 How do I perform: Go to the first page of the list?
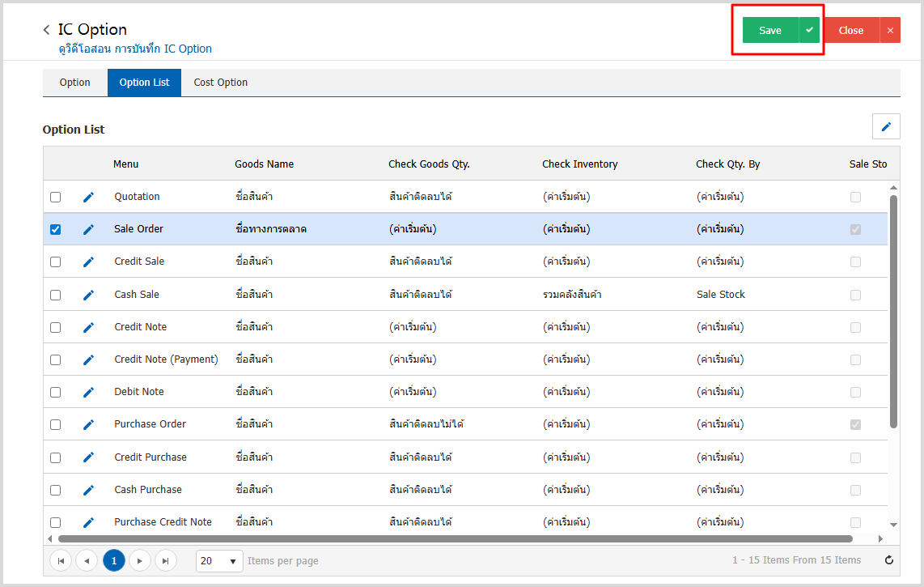tap(61, 560)
